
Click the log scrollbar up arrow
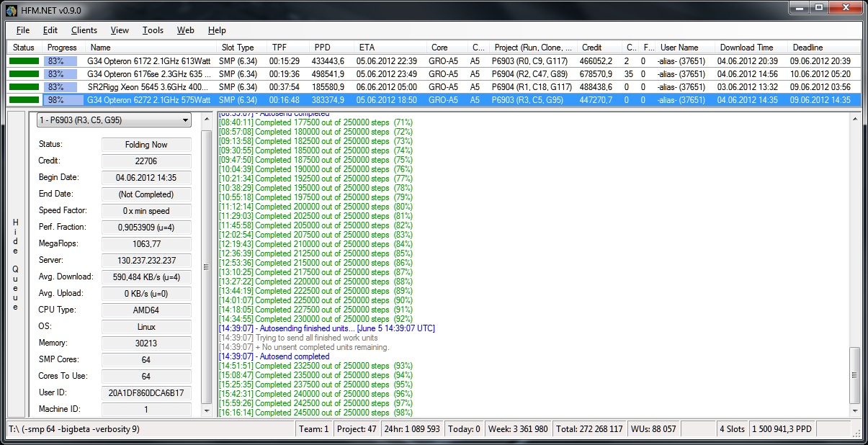pos(854,118)
